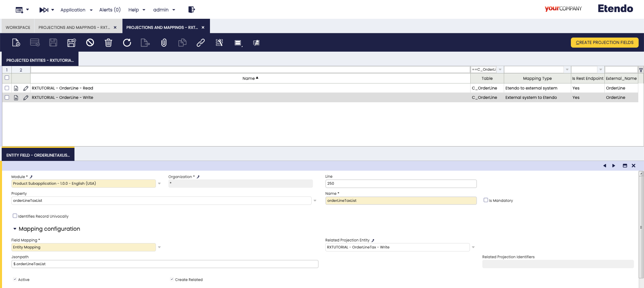
Task: Open the grid filter funnel icon
Action: (641, 70)
